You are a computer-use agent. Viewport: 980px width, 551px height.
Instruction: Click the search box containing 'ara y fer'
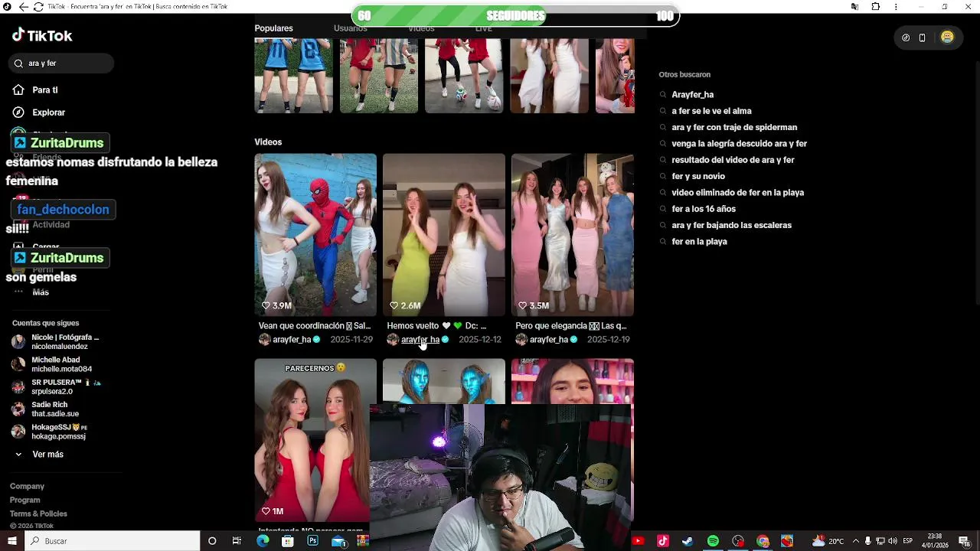click(x=61, y=64)
